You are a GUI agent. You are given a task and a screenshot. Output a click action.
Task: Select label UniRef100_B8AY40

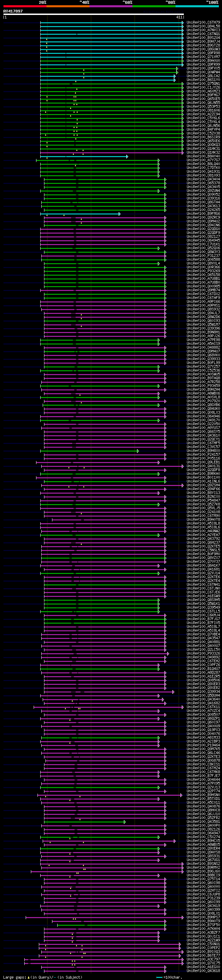pyautogui.click(x=203, y=156)
